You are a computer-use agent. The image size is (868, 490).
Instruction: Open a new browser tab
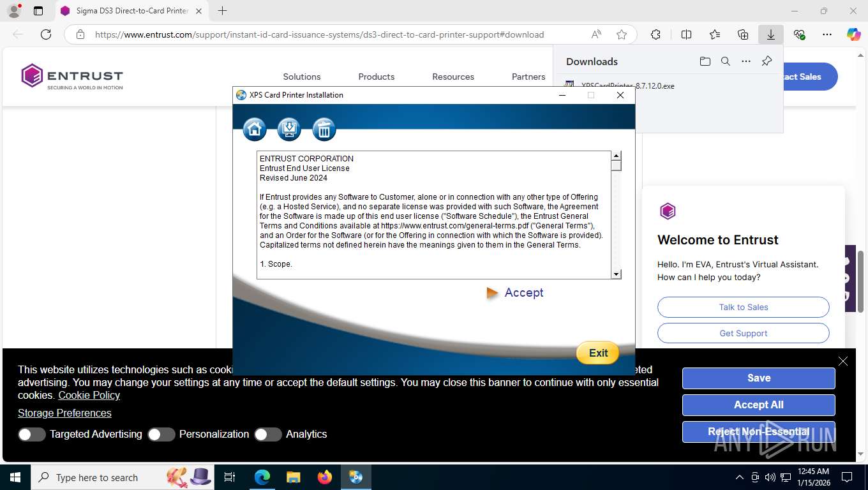click(x=222, y=11)
